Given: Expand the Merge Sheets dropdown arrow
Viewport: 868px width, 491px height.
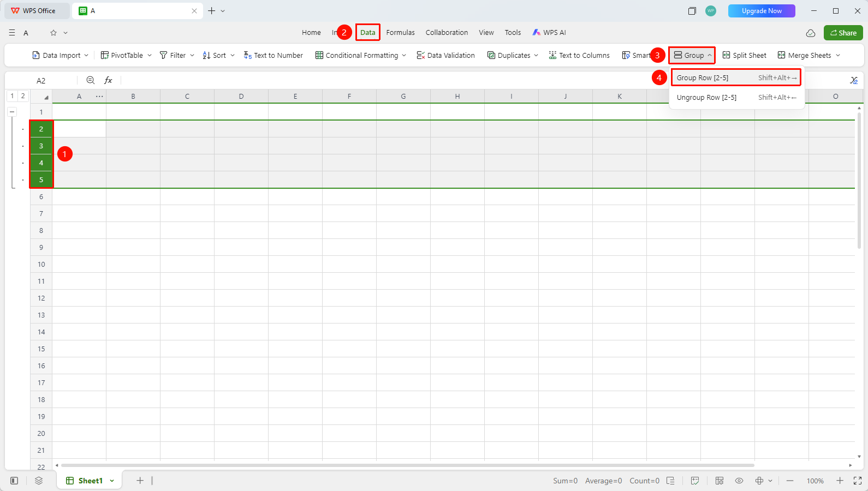Looking at the screenshot, I should (838, 55).
